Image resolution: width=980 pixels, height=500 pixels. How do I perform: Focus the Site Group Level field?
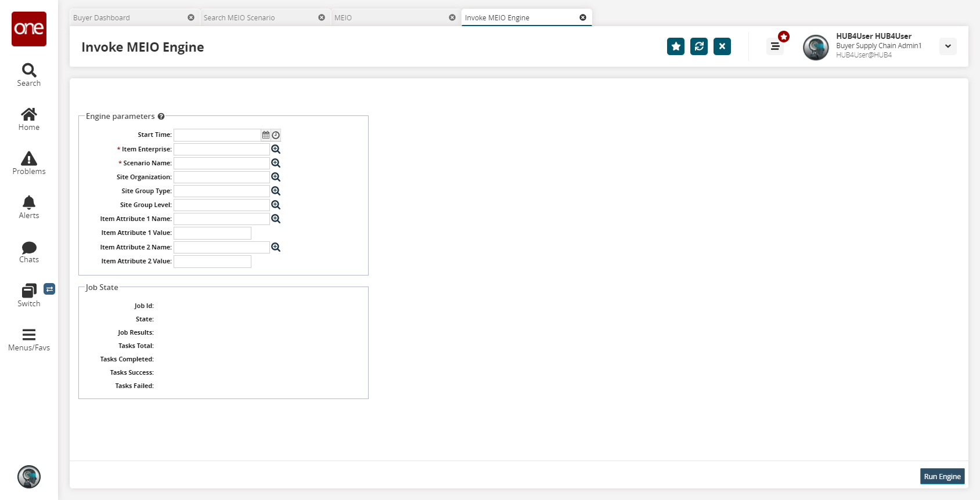[222, 205]
